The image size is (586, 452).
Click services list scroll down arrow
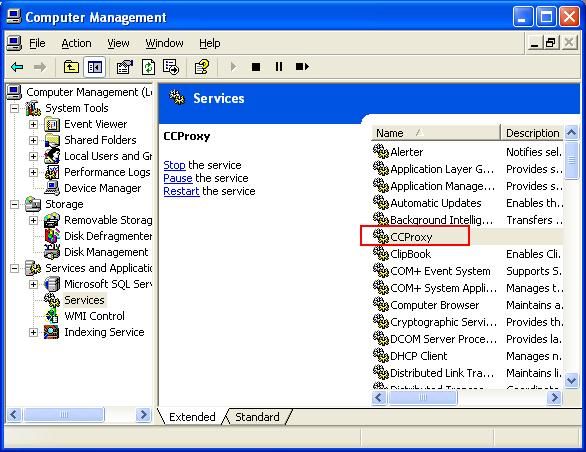[571, 381]
